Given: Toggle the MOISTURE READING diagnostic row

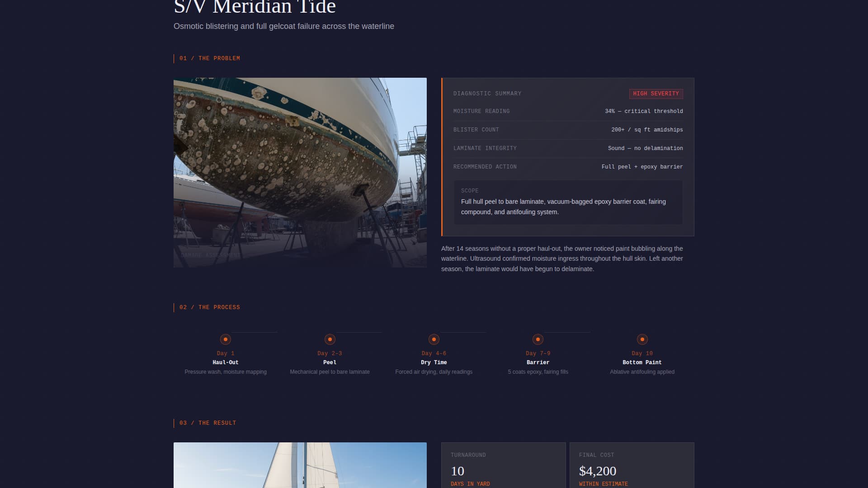Looking at the screenshot, I should (x=568, y=111).
